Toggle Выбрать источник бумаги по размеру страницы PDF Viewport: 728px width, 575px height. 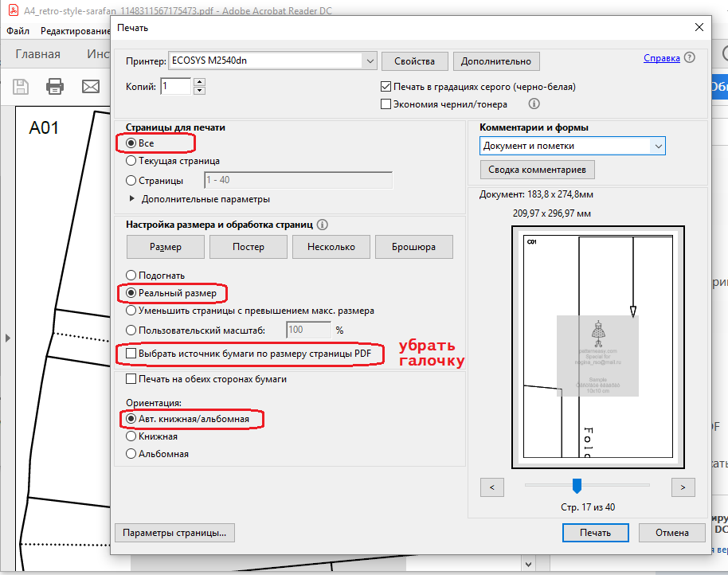[x=131, y=353]
